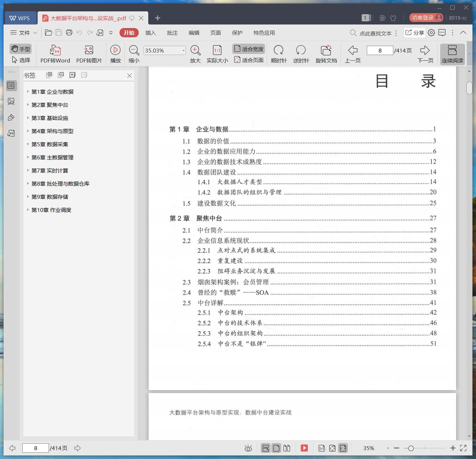Show the bookmarks sidebar panel icon
Image resolution: width=476 pixels, height=459 pixels.
click(11, 86)
